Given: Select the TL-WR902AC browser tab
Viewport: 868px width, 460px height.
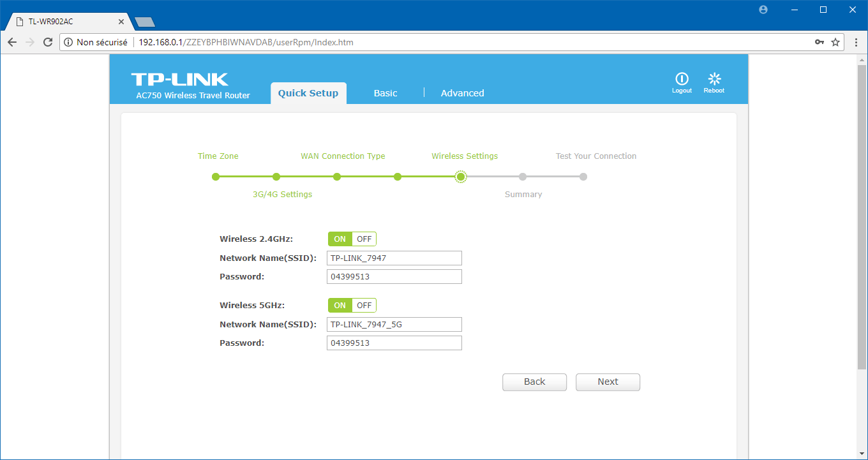Looking at the screenshot, I should coord(68,22).
